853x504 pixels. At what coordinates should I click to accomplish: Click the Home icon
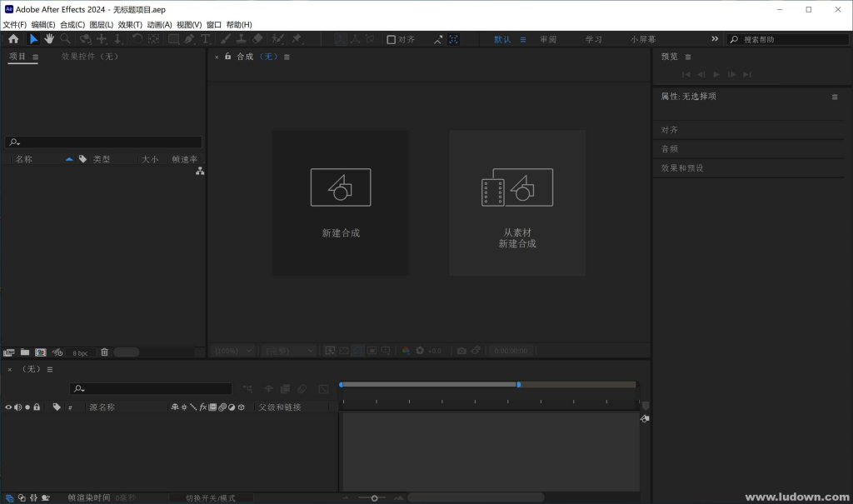click(x=13, y=38)
